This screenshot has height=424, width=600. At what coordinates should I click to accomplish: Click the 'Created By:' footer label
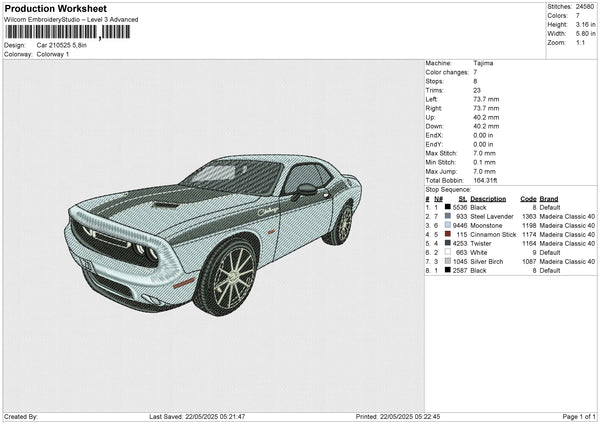pyautogui.click(x=21, y=416)
